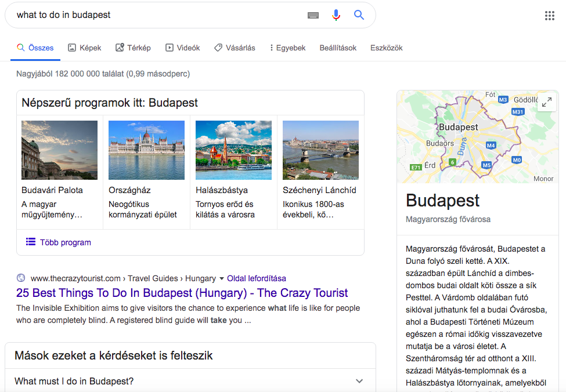Click the Neogótikus kormányzati épület description
This screenshot has width=566, height=392.
(143, 209)
